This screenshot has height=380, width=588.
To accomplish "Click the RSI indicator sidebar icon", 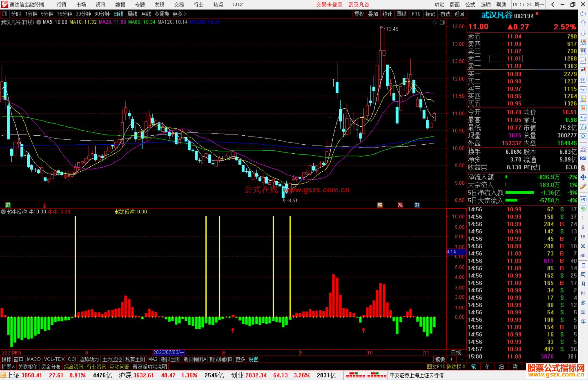I will pyautogui.click(x=583, y=158).
